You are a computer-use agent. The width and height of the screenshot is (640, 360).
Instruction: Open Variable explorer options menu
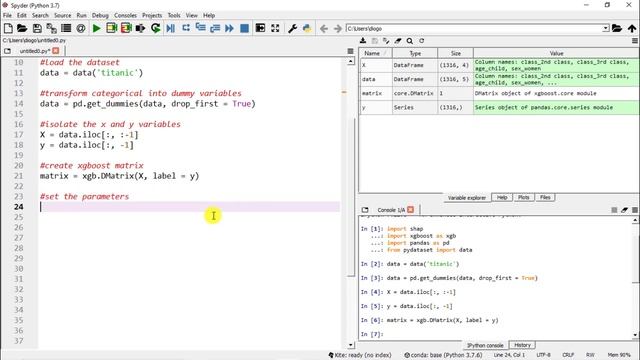(635, 41)
